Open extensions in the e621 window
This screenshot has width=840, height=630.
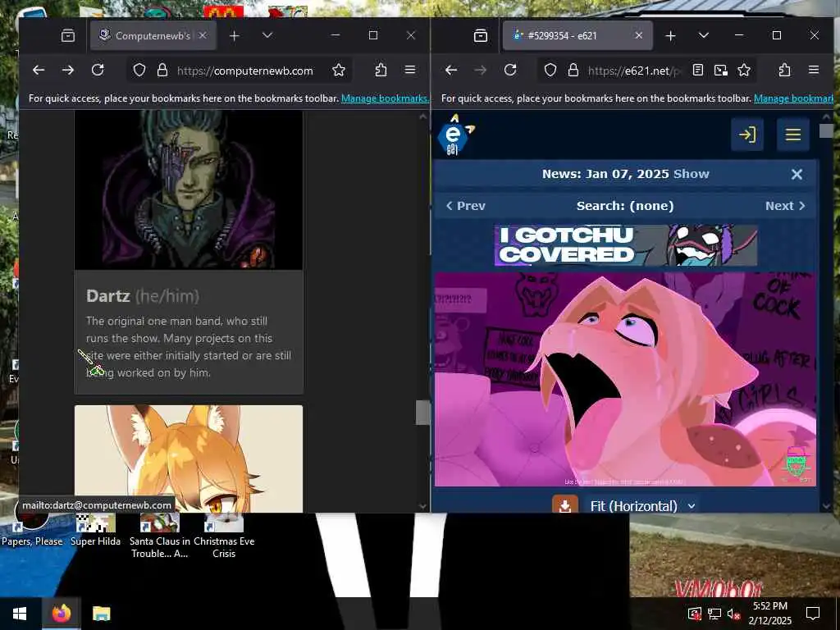pos(784,71)
